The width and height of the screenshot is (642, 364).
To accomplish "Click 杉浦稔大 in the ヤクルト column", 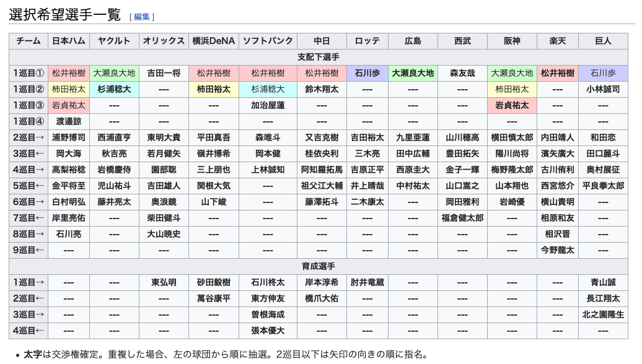I will point(114,89).
